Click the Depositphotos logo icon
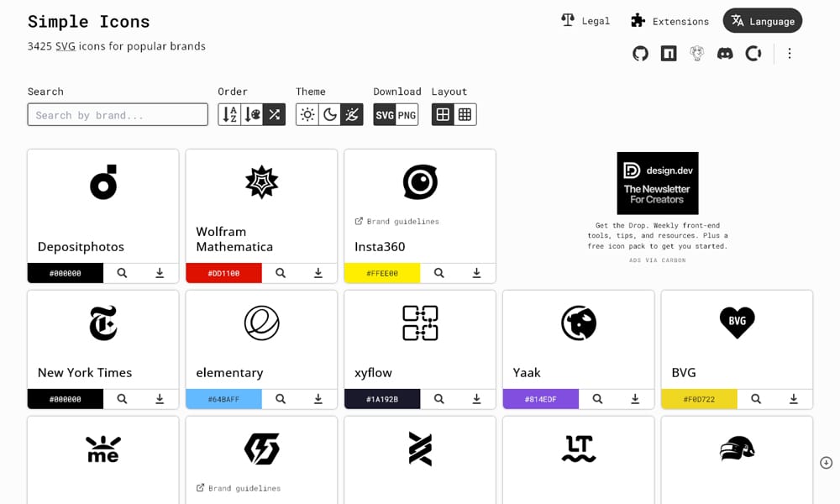Viewport: 840px width, 504px height. click(x=103, y=182)
